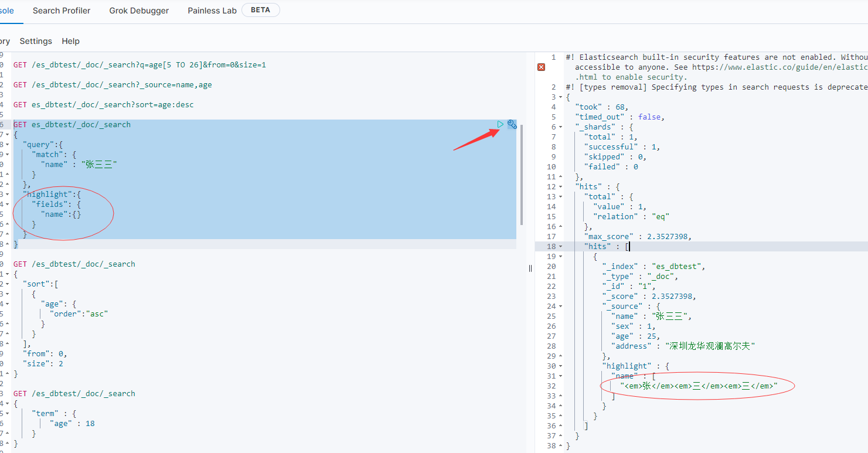Open the Search Profiler tab
Screen dimensions: 868x453
point(62,11)
